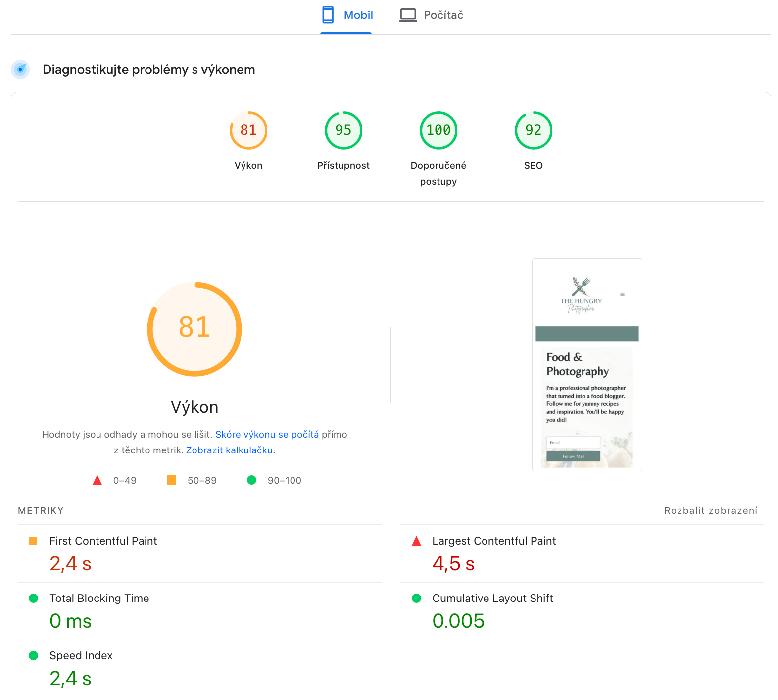
Task: Click the red triangle by Largest Contentful Paint
Action: (417, 541)
